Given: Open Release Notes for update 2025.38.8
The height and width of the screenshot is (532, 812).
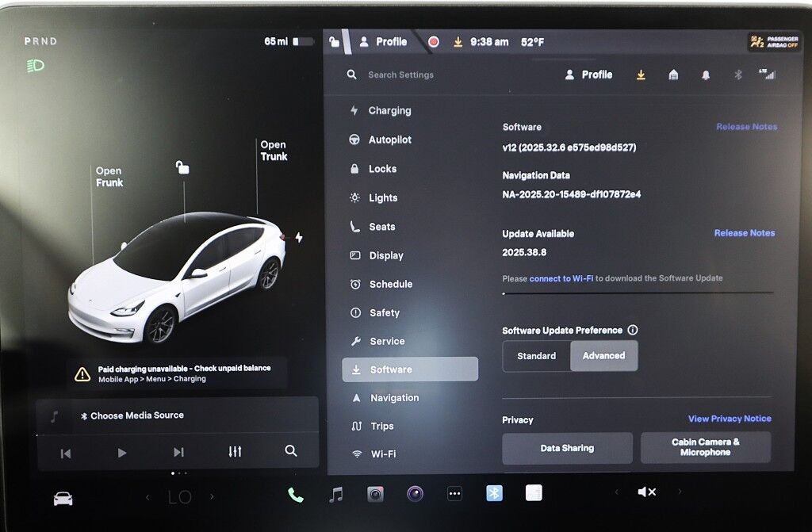Looking at the screenshot, I should coord(744,232).
